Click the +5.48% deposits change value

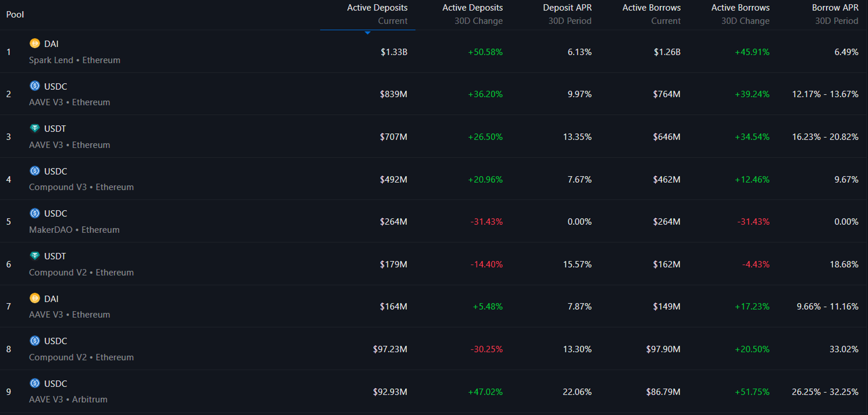point(488,307)
